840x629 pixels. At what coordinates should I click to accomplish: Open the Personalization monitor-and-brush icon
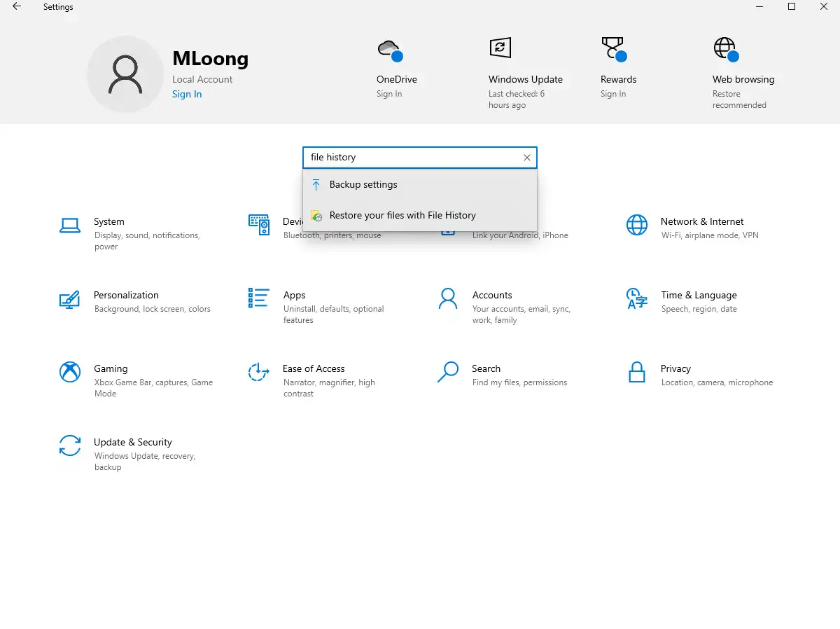(x=69, y=299)
